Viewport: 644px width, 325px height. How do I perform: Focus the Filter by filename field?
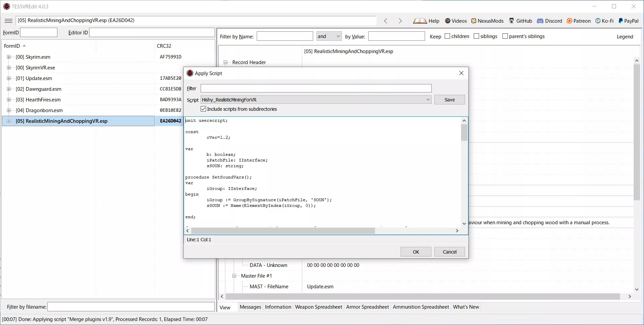(131, 307)
